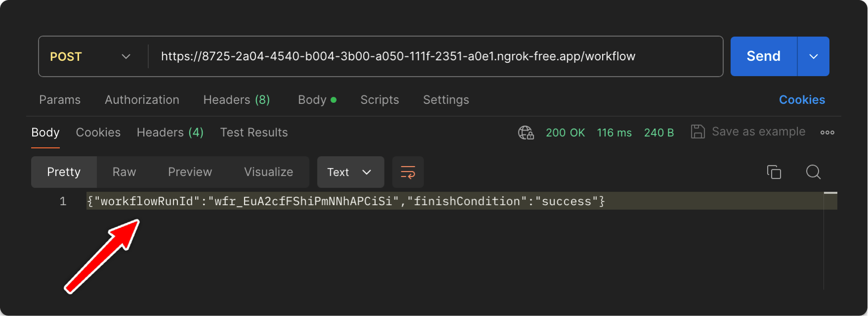Copy response body with copy icon
This screenshot has width=868, height=316.
pos(774,172)
